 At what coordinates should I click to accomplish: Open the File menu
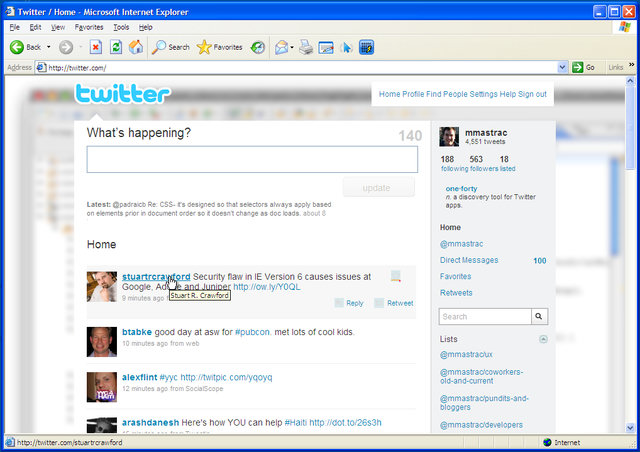[15, 27]
